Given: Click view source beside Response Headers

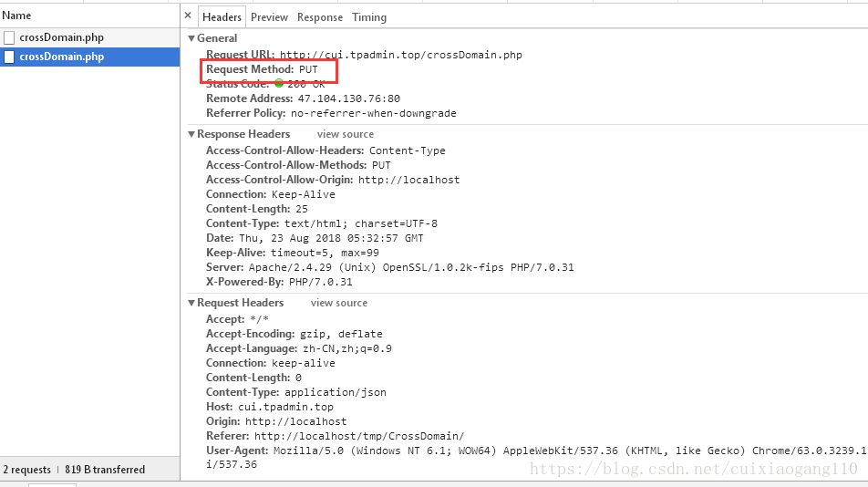Looking at the screenshot, I should [345, 134].
